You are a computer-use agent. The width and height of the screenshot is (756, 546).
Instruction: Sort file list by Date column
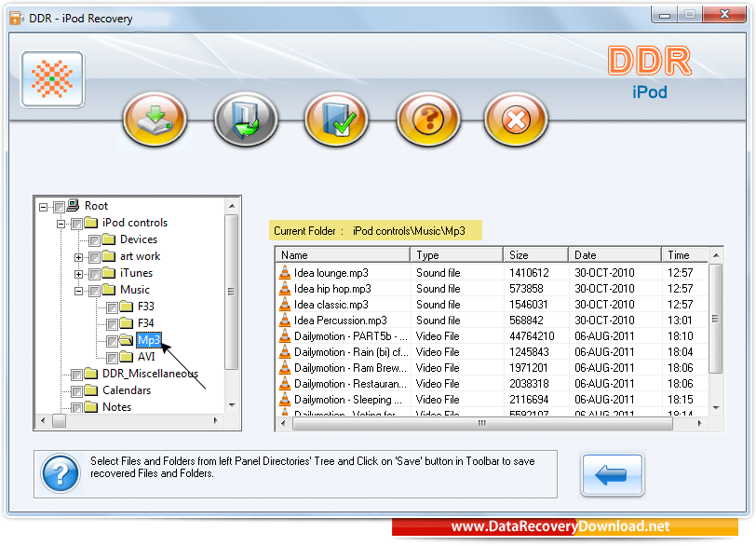point(614,255)
